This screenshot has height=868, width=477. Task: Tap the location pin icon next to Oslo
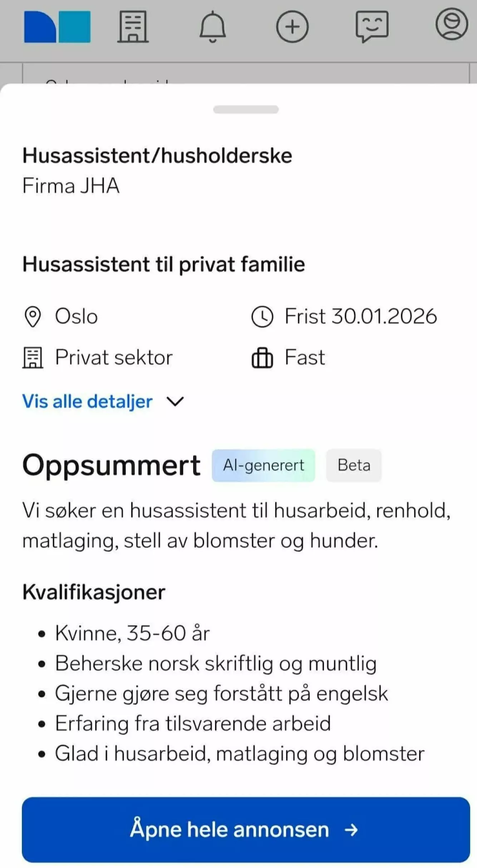click(x=33, y=317)
